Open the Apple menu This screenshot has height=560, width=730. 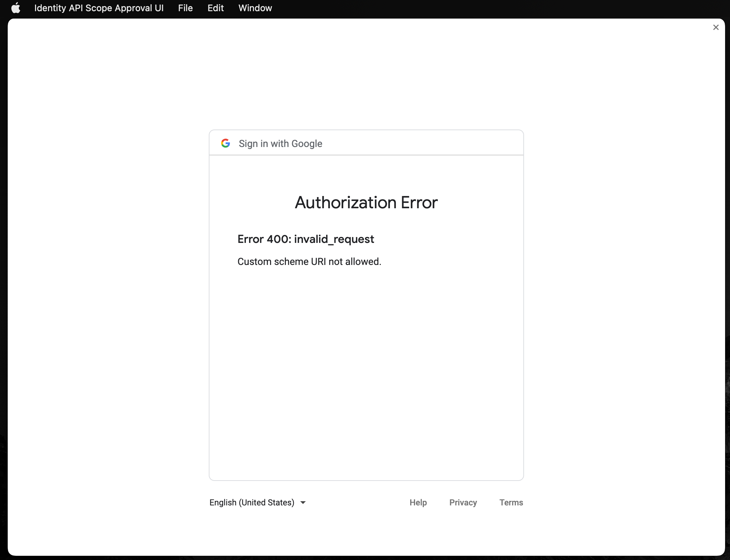point(16,8)
